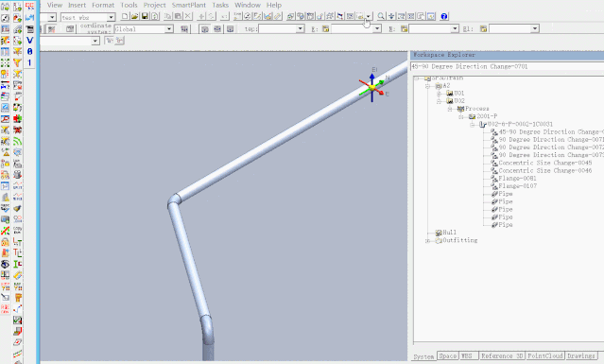Viewport: 604px width, 364px height.
Task: Click the 45-90 Degree Direction Change-0701 field
Action: pos(507,66)
